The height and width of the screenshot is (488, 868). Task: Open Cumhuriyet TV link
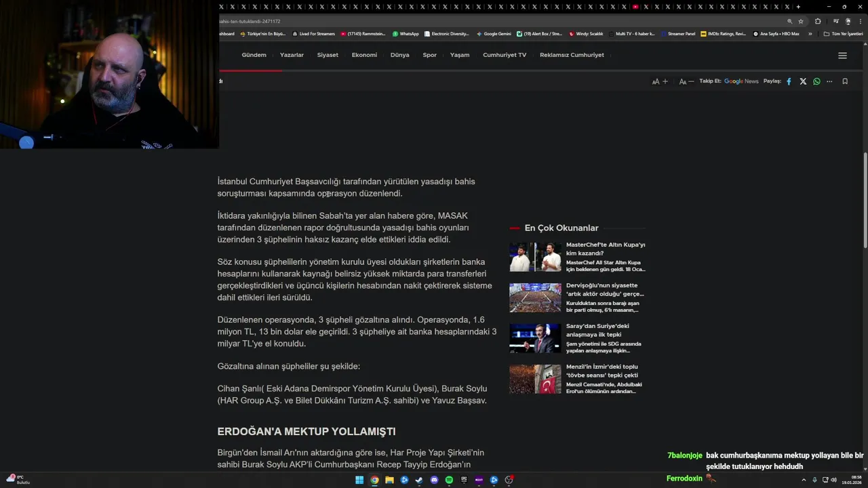(505, 55)
